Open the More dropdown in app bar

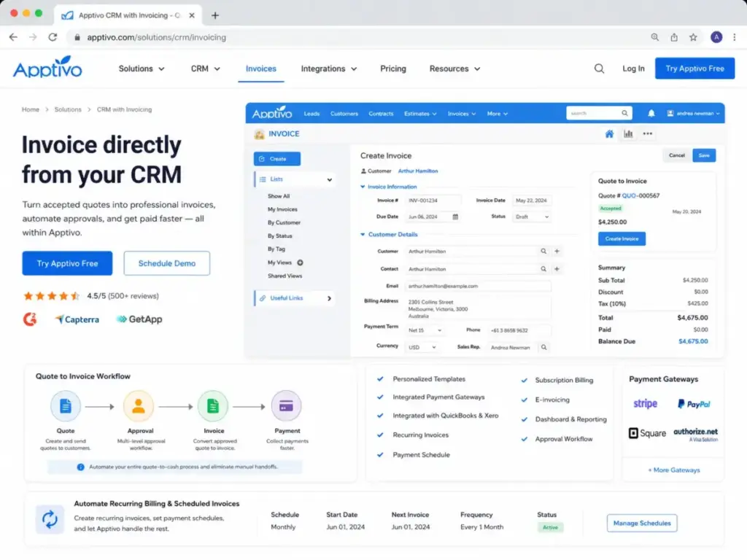[497, 114]
